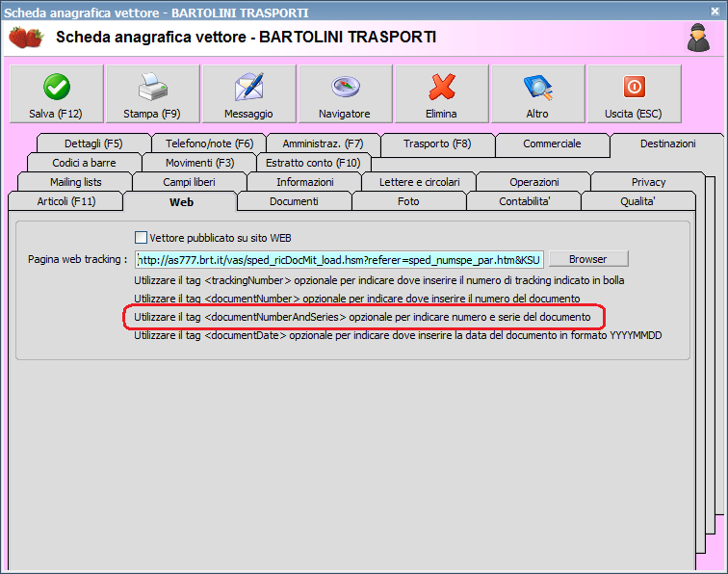Switch to the Destinazioni tab
Image resolution: width=728 pixels, height=574 pixels.
click(667, 143)
